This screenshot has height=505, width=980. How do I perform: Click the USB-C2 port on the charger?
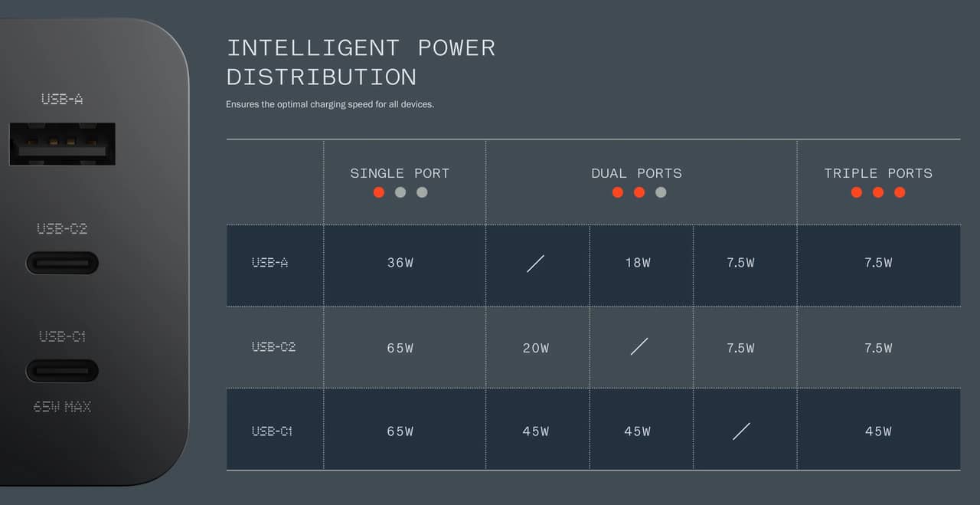(62, 263)
